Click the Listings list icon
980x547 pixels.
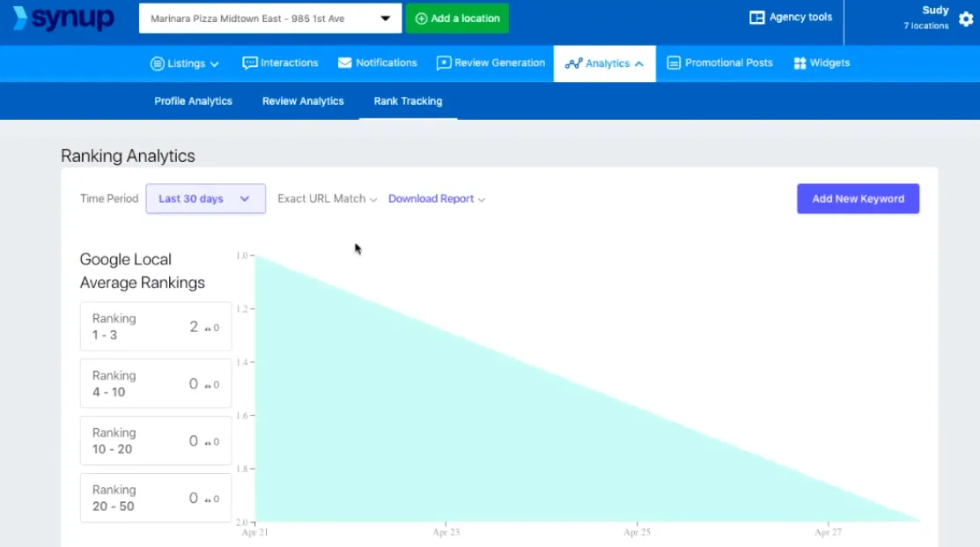click(158, 63)
